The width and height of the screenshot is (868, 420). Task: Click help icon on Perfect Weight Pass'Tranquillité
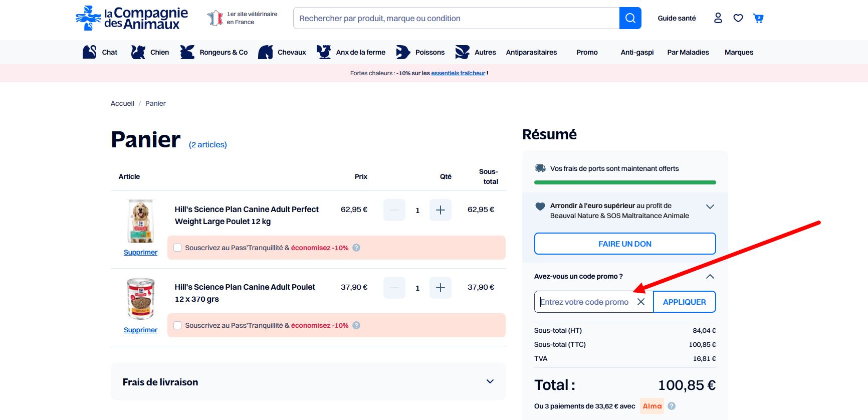(356, 248)
